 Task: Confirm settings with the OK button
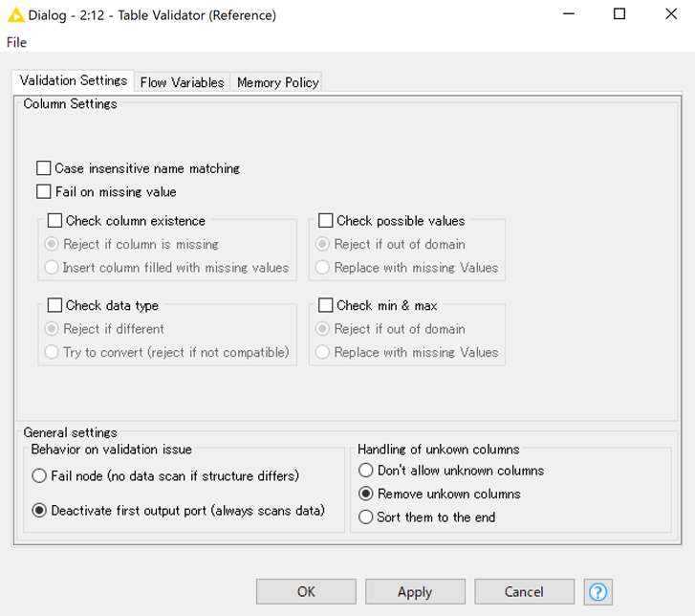(306, 591)
